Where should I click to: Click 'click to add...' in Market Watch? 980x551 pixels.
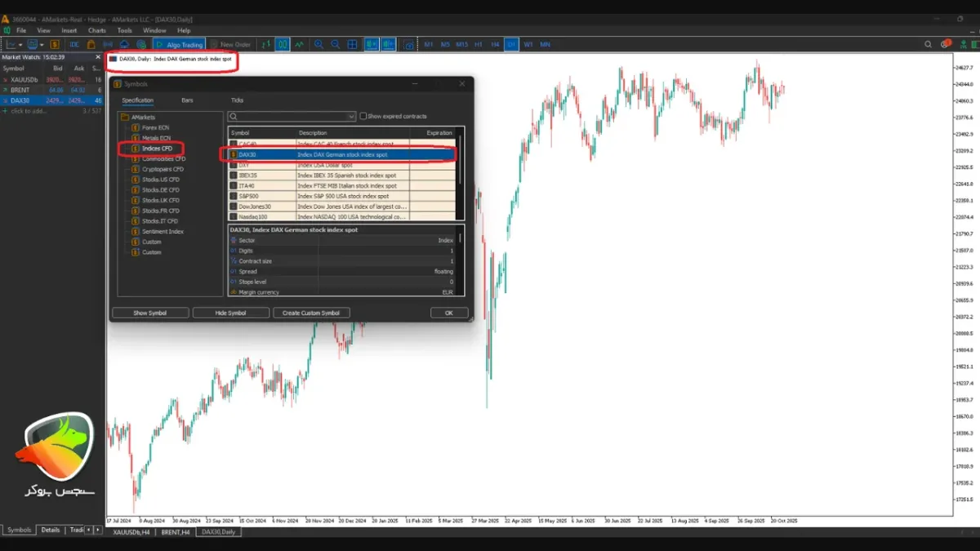coord(28,110)
